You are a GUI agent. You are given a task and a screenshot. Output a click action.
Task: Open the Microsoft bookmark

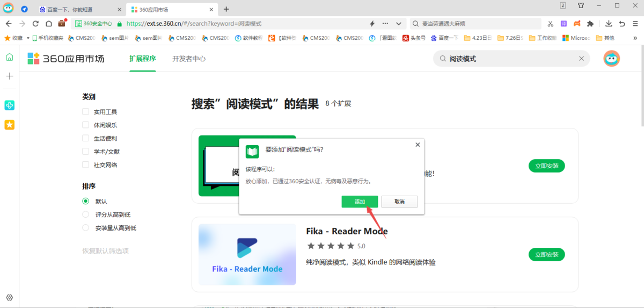click(576, 38)
